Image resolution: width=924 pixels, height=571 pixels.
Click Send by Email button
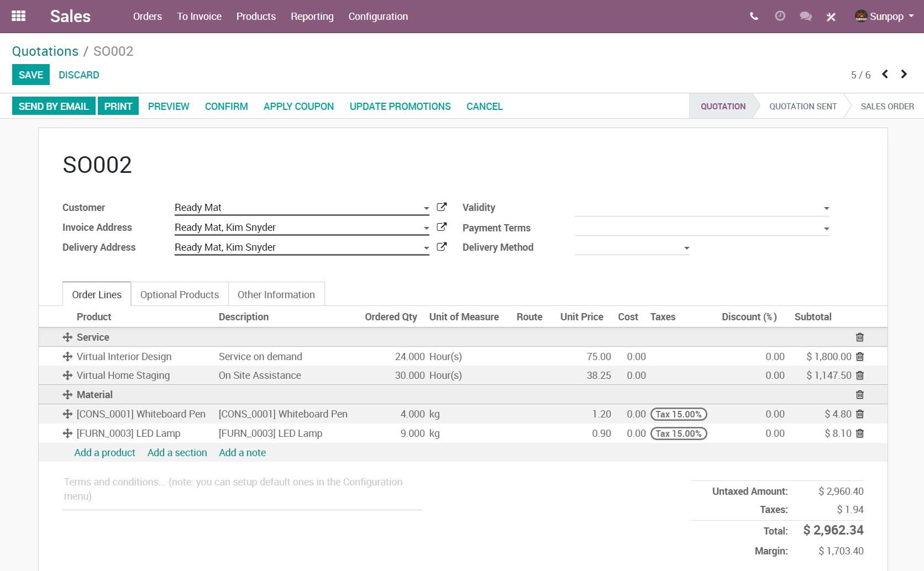click(x=54, y=106)
